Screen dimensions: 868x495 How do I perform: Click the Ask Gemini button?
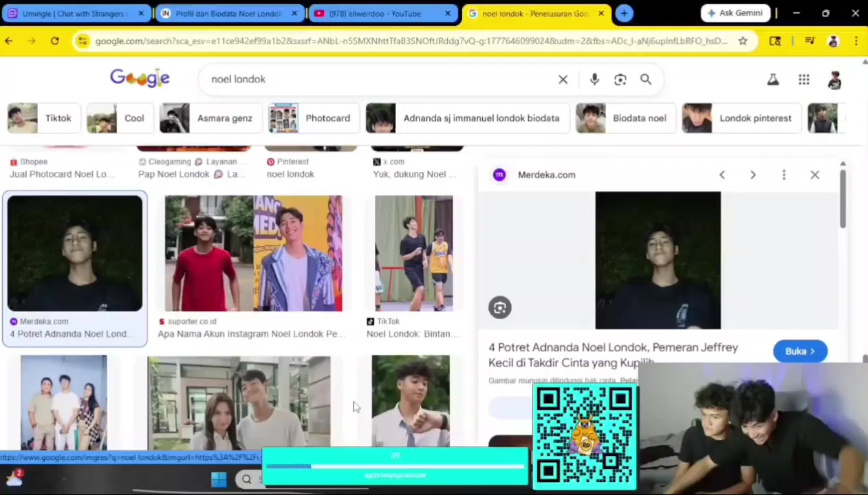735,13
